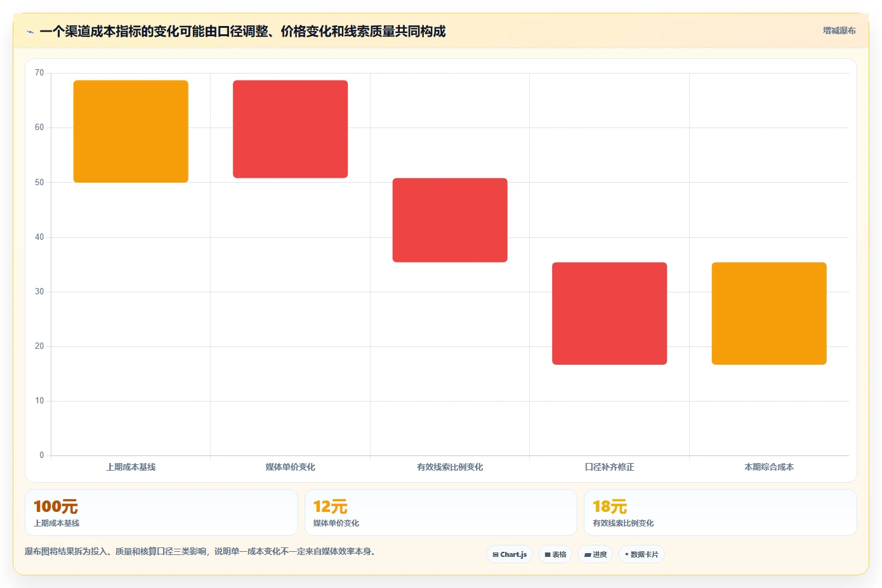Open the 100元 上期成本基线 card
Image resolution: width=882 pixels, height=588 pixels.
coord(161,513)
